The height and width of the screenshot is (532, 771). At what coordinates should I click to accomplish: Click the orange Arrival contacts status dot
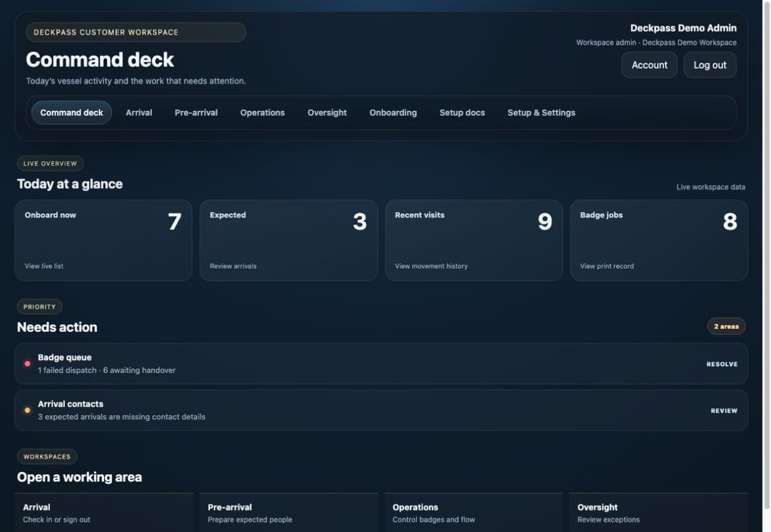[x=27, y=410]
